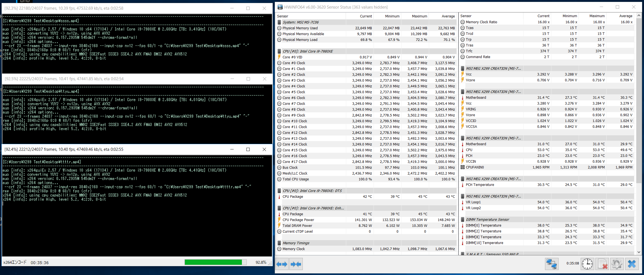Click the lightning icon beside Total DRAM Power
The width and height of the screenshot is (644, 275).
coord(279,225)
